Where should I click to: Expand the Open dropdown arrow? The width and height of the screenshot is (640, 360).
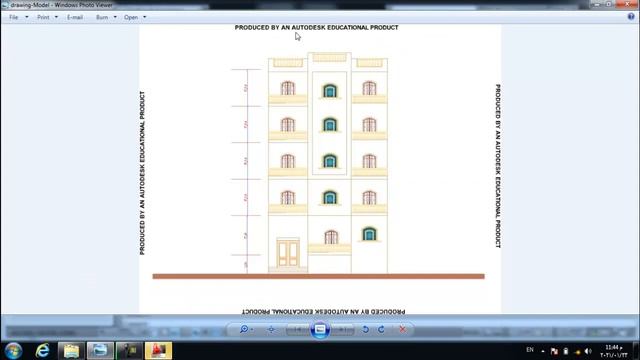[x=144, y=17]
